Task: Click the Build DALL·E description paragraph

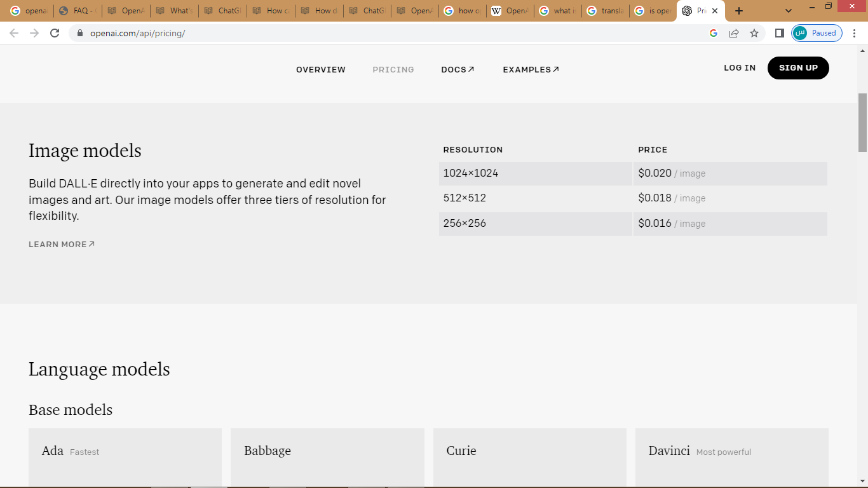Action: pyautogui.click(x=207, y=200)
